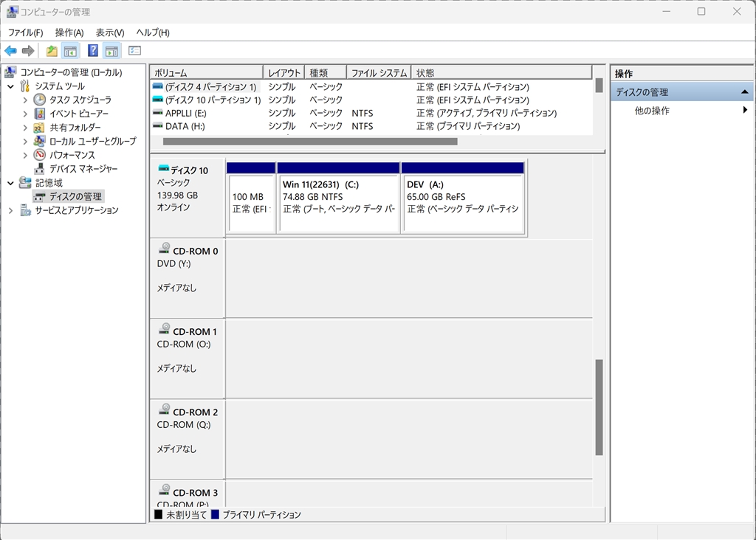Image resolution: width=756 pixels, height=540 pixels.
Task: Collapse the ディスクの管理 actions section arrow
Action: [x=745, y=91]
